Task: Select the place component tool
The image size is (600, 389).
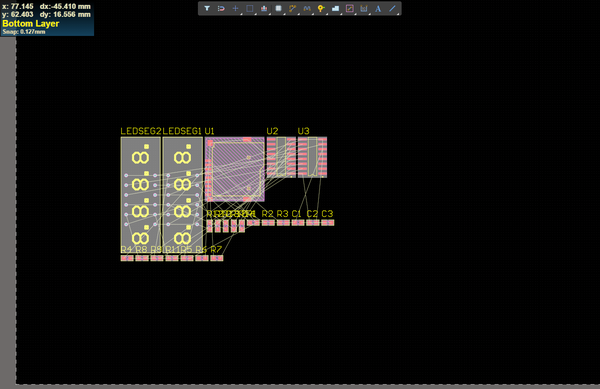Action: (x=278, y=8)
